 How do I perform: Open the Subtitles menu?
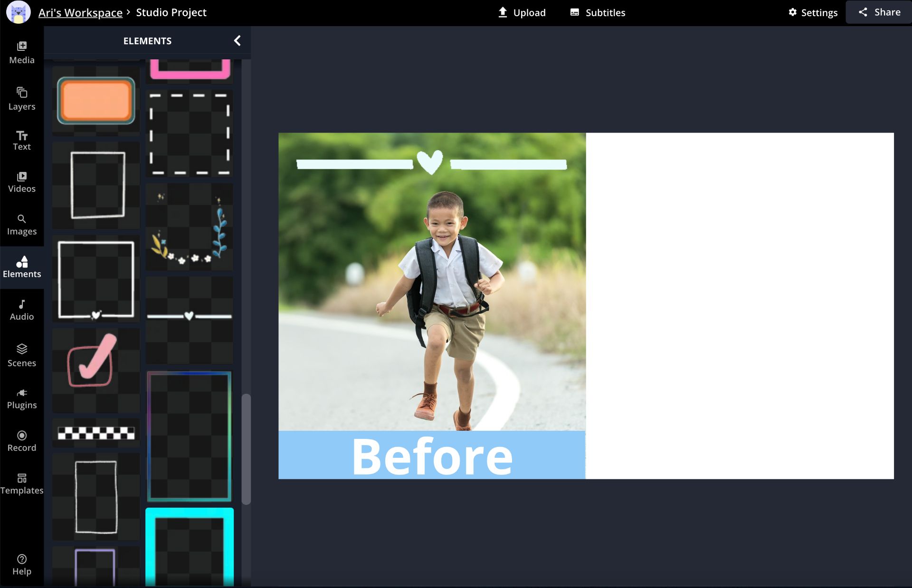point(598,12)
